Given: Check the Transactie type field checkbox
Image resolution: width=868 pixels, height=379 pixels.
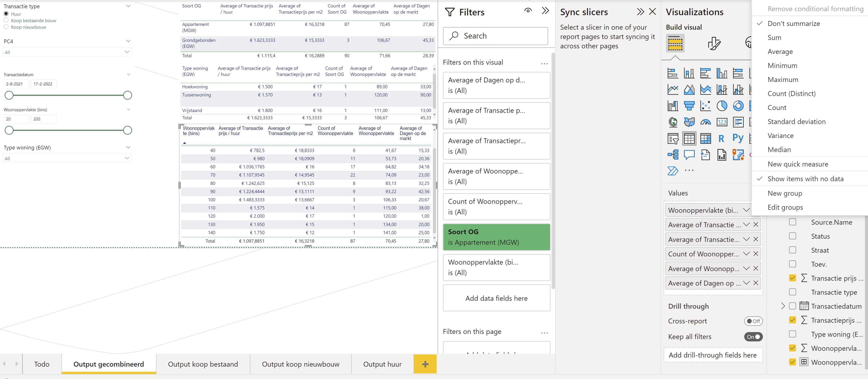Looking at the screenshot, I should [x=793, y=292].
